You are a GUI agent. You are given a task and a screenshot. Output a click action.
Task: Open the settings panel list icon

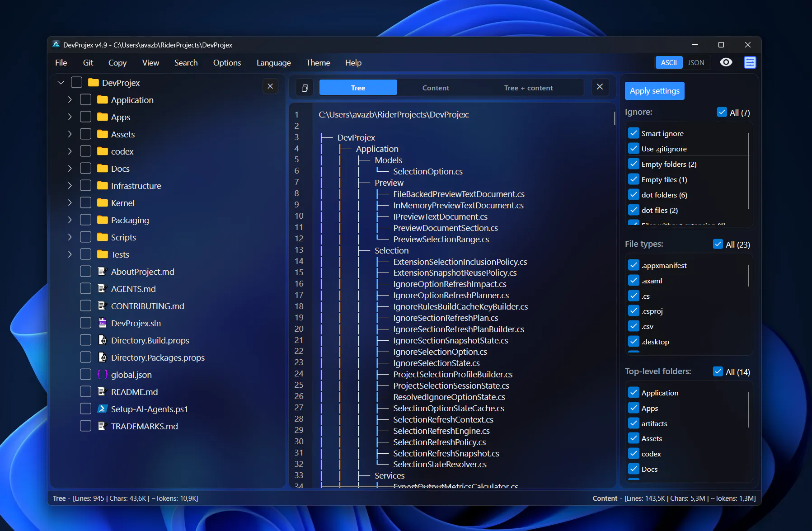coord(750,62)
